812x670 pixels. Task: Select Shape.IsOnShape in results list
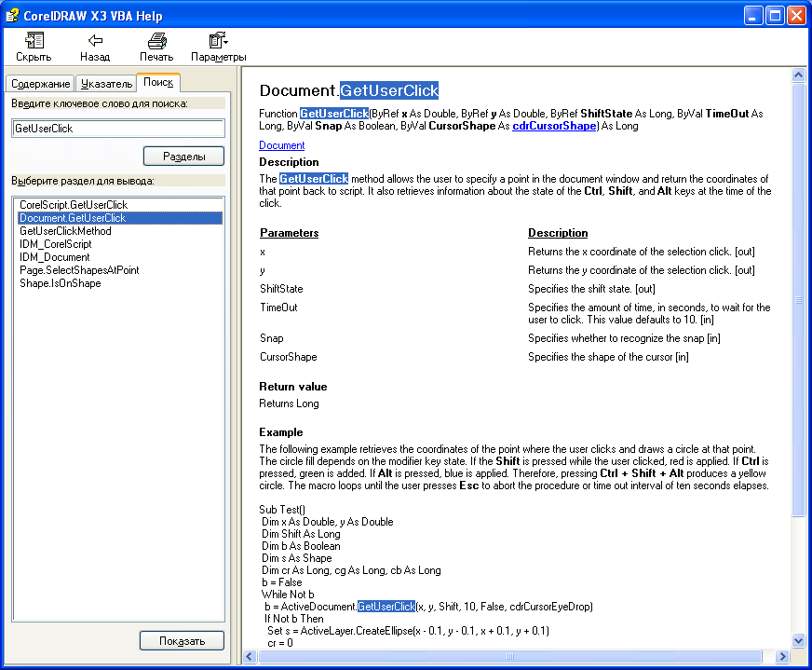pos(61,283)
